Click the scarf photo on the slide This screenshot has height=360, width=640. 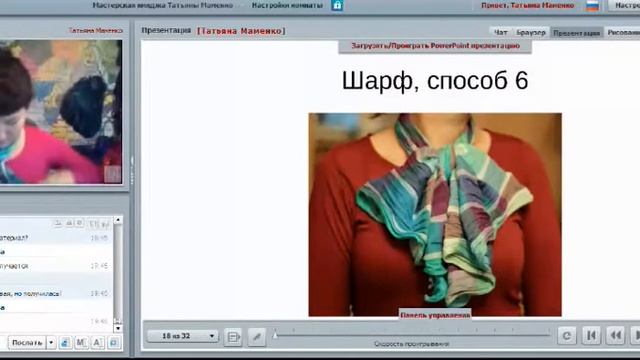tap(435, 215)
